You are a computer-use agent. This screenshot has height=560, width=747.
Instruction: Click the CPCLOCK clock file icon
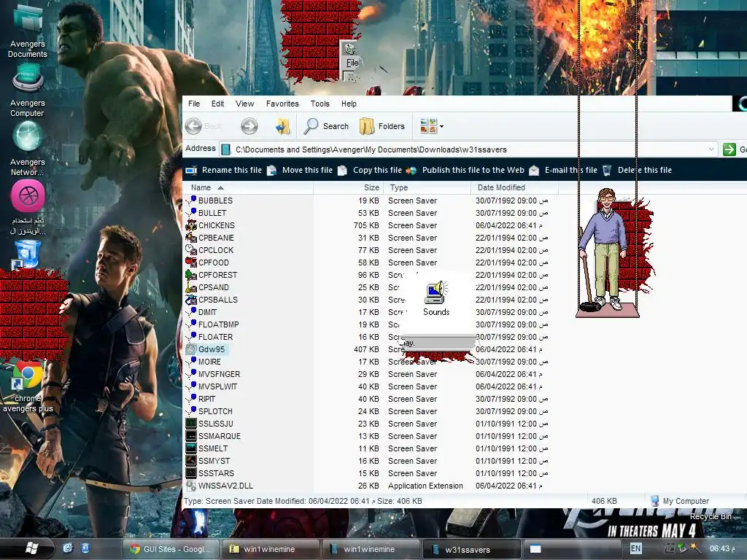[191, 250]
